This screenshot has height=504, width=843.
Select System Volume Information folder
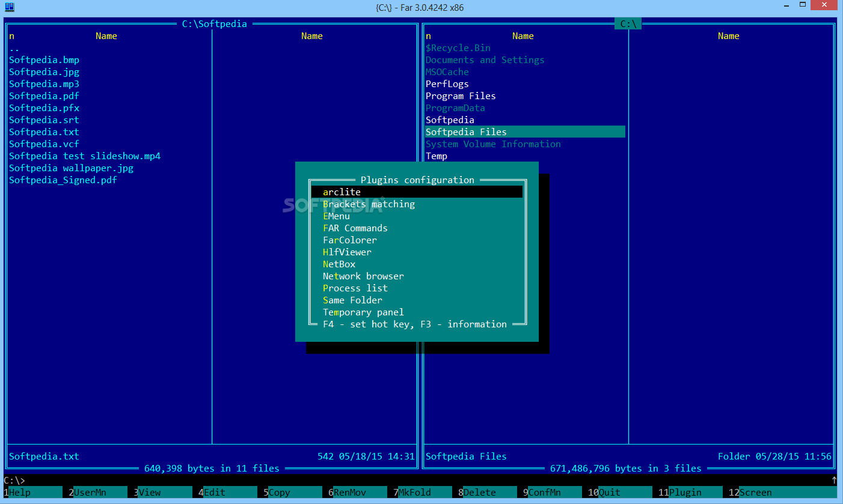pos(493,144)
